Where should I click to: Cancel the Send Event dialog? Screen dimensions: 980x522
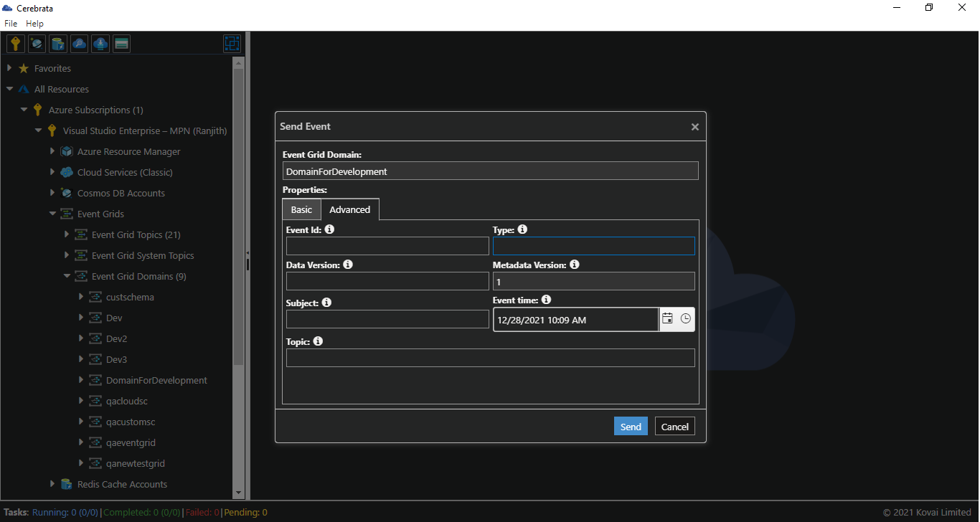coord(675,426)
